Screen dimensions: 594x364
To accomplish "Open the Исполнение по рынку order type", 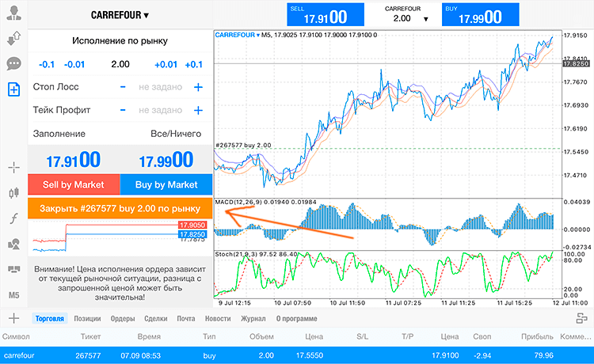I will pyautogui.click(x=120, y=41).
